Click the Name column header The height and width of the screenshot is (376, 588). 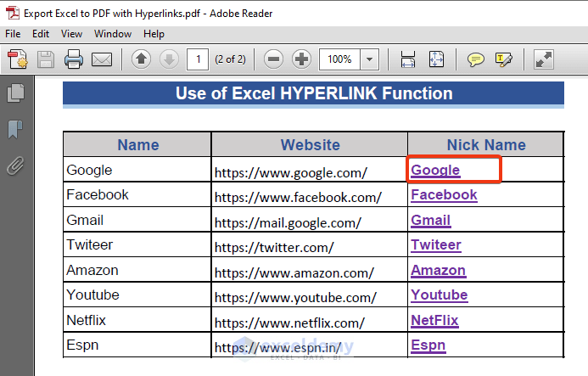pos(137,144)
